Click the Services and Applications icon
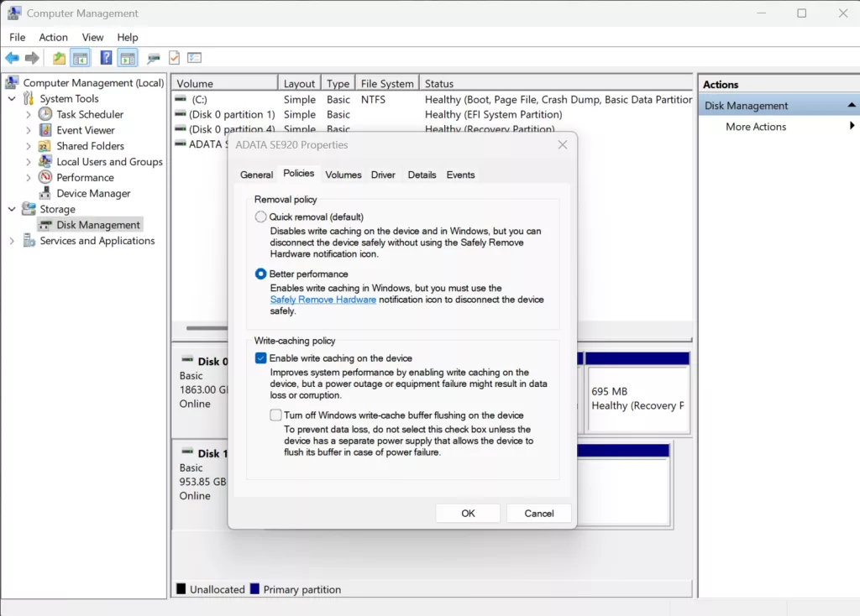The image size is (860, 616). coord(29,241)
